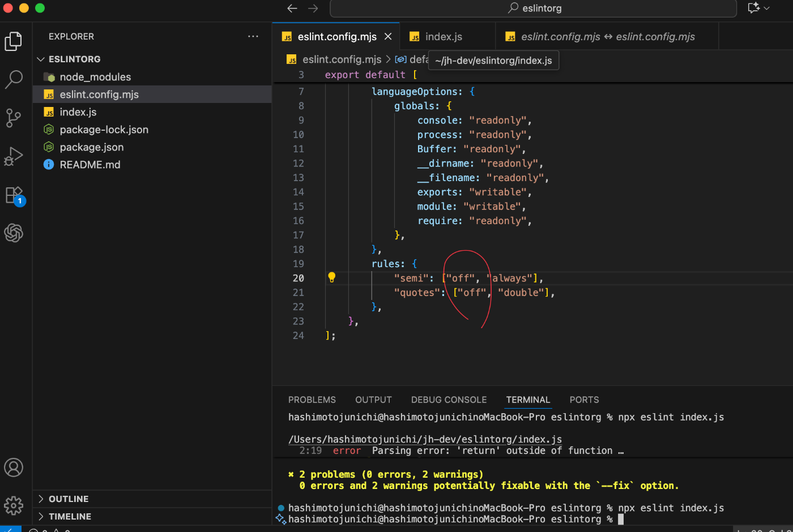Image resolution: width=793 pixels, height=532 pixels.
Task: Open package.json in the explorer
Action: (91, 147)
